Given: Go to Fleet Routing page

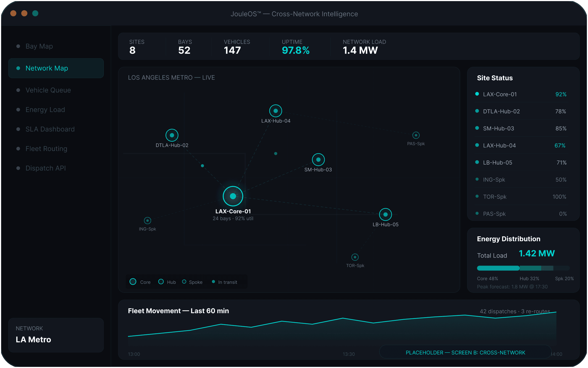Looking at the screenshot, I should click(x=46, y=149).
